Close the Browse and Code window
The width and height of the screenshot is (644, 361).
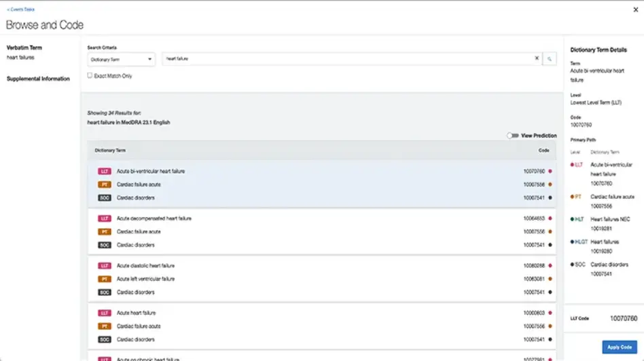[635, 9]
